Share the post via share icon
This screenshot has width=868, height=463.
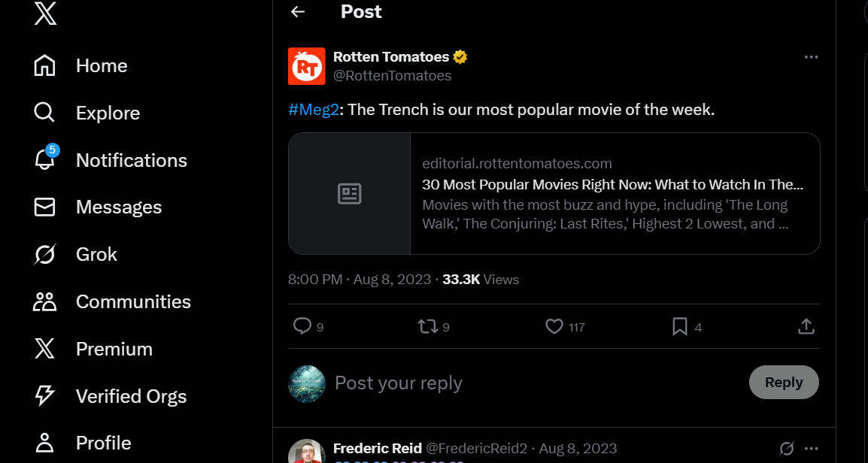point(806,326)
